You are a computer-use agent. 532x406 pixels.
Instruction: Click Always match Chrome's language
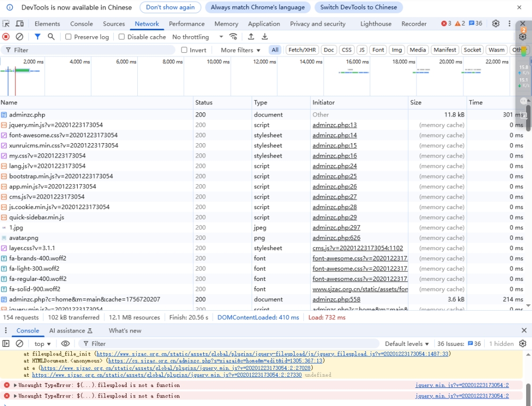257,7
